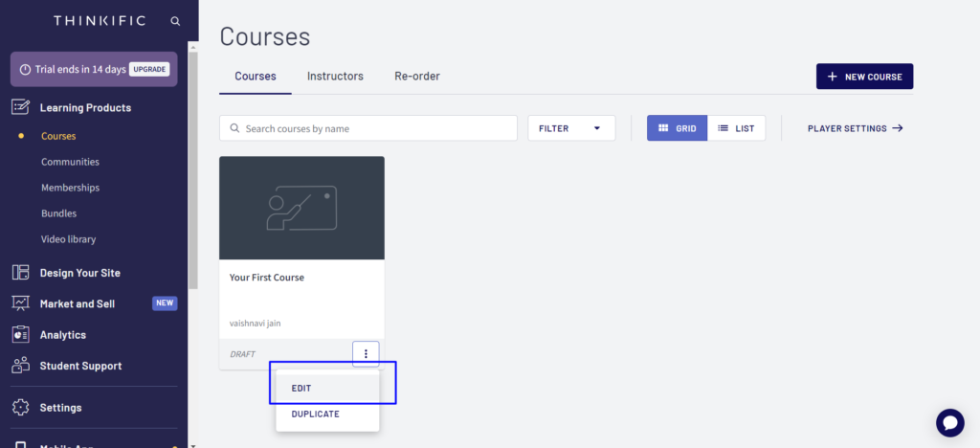
Task: Switch to List view
Action: pos(736,128)
